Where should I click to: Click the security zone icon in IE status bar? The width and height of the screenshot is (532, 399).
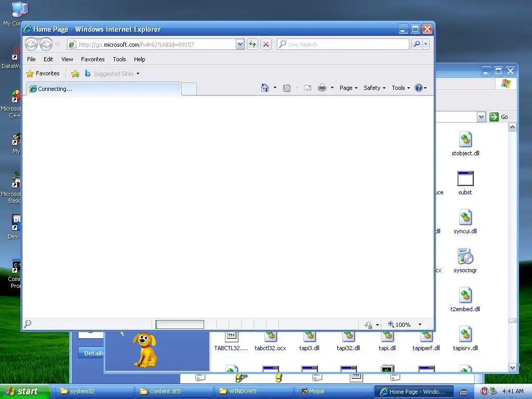(368, 325)
